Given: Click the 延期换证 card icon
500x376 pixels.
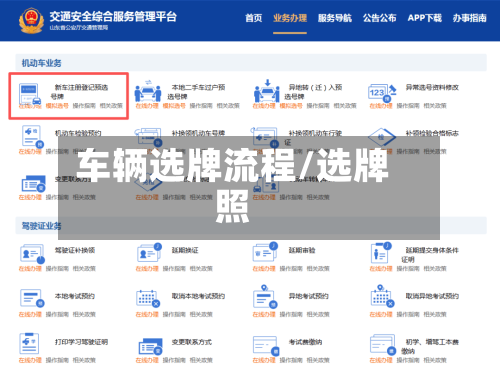Looking at the screenshot, I should tap(149, 253).
